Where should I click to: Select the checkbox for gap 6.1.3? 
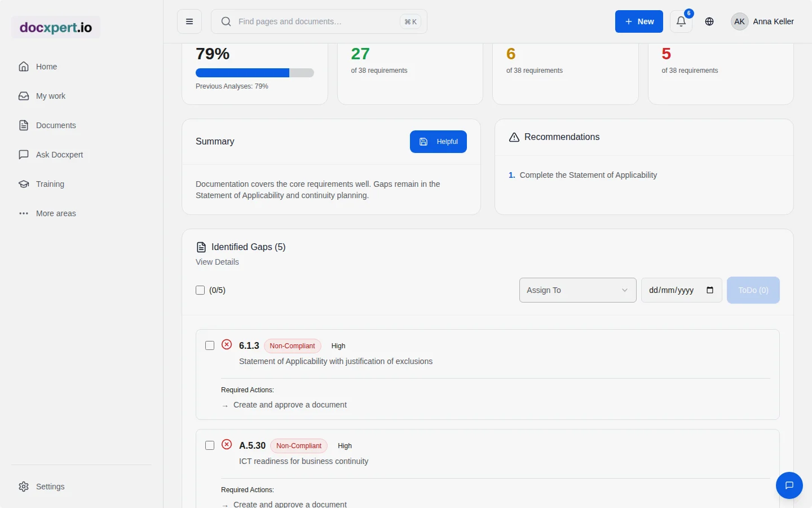(210, 345)
